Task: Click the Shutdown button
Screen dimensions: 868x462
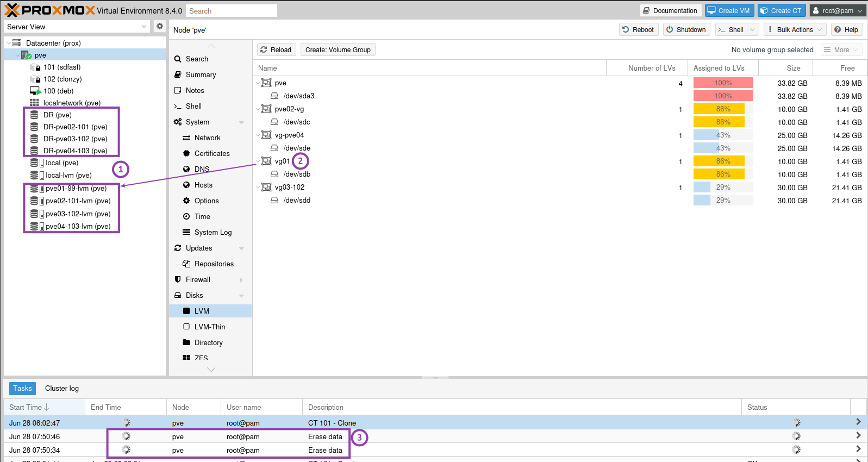Action: [686, 29]
